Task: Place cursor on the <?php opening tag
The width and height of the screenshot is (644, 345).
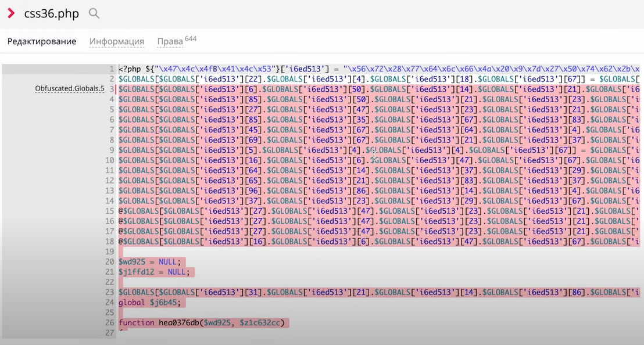Action: point(130,69)
